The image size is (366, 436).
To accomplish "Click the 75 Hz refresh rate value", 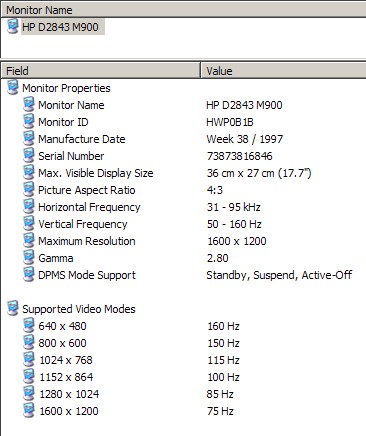I will point(220,411).
